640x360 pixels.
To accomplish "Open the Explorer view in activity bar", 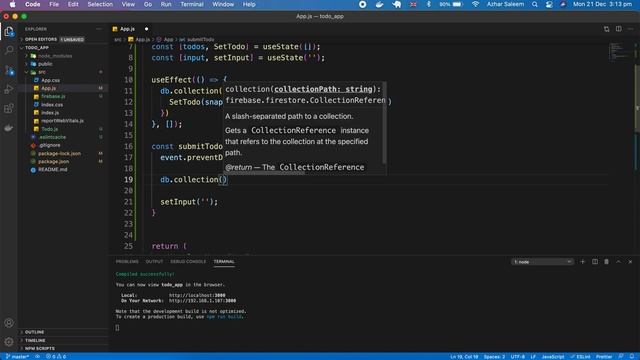I will click(x=9, y=32).
